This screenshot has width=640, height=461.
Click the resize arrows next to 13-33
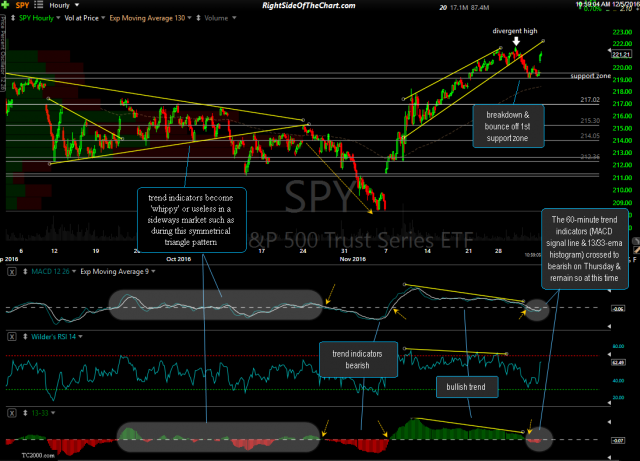[x=25, y=413]
